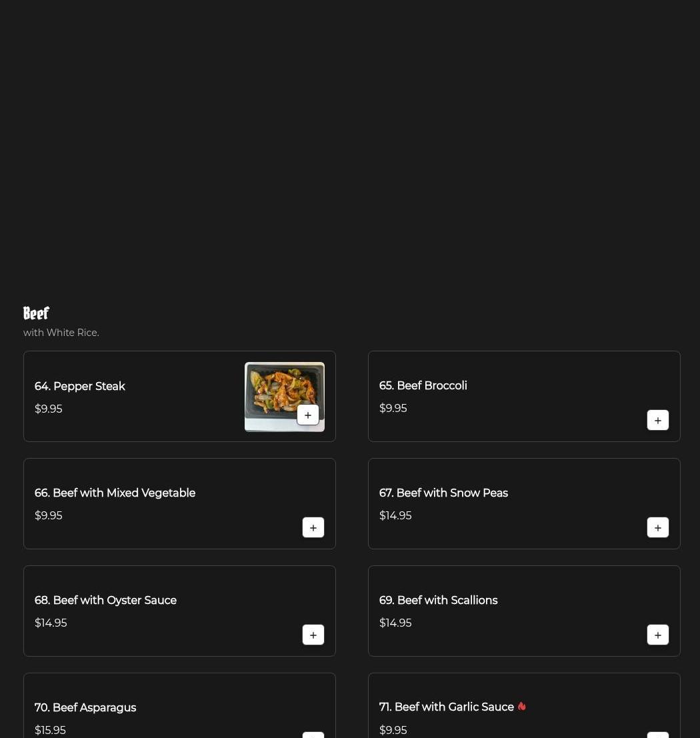Open the Pepper Steak photo thumbnail
This screenshot has height=738, width=700.
(x=284, y=396)
